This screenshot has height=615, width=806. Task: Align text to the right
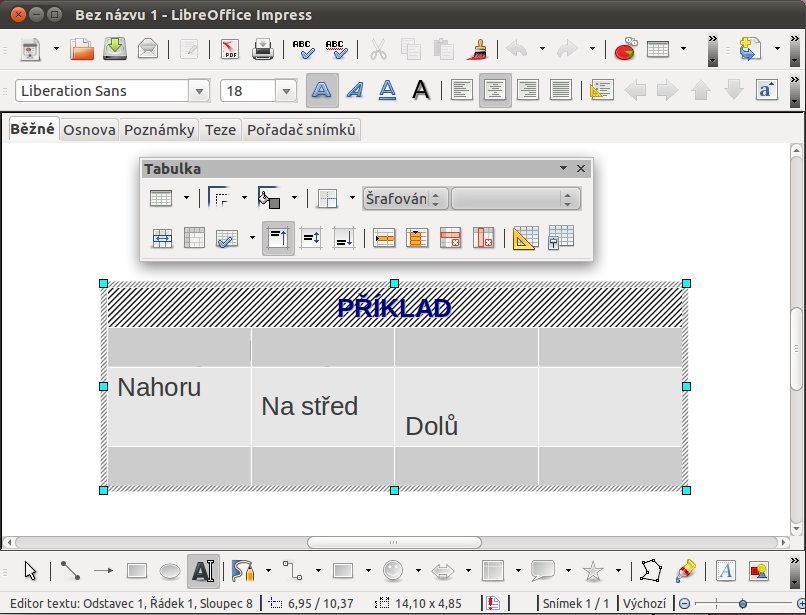528,91
